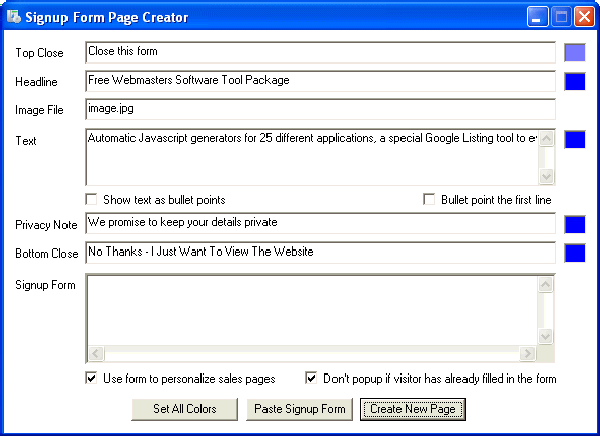Enable Show text as bullet points

(x=92, y=200)
